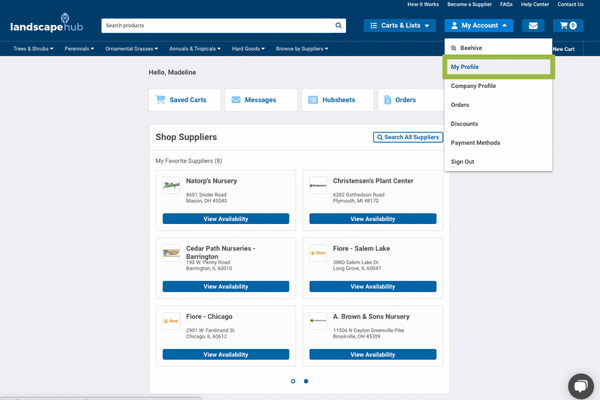
Task: Go to first suppliers carousel page dot
Action: coord(293,381)
